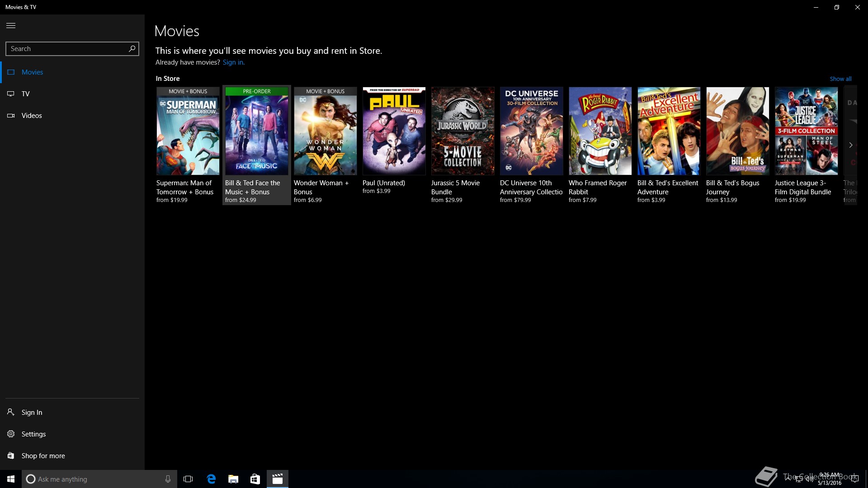Open Justice League 3-Film Collection poster

click(807, 131)
